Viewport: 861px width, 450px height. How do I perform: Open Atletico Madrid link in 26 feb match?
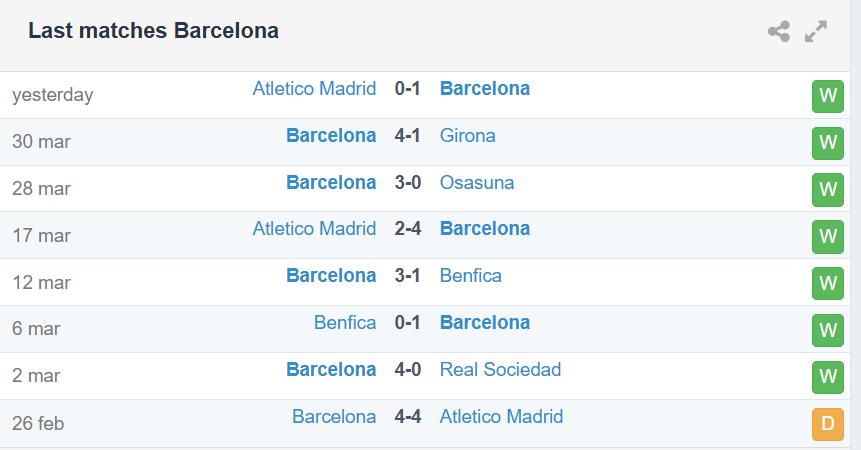pyautogui.click(x=501, y=417)
